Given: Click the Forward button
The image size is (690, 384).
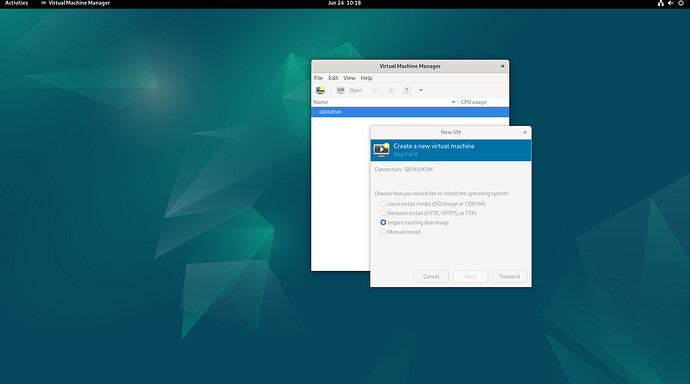Looking at the screenshot, I should pyautogui.click(x=510, y=277).
